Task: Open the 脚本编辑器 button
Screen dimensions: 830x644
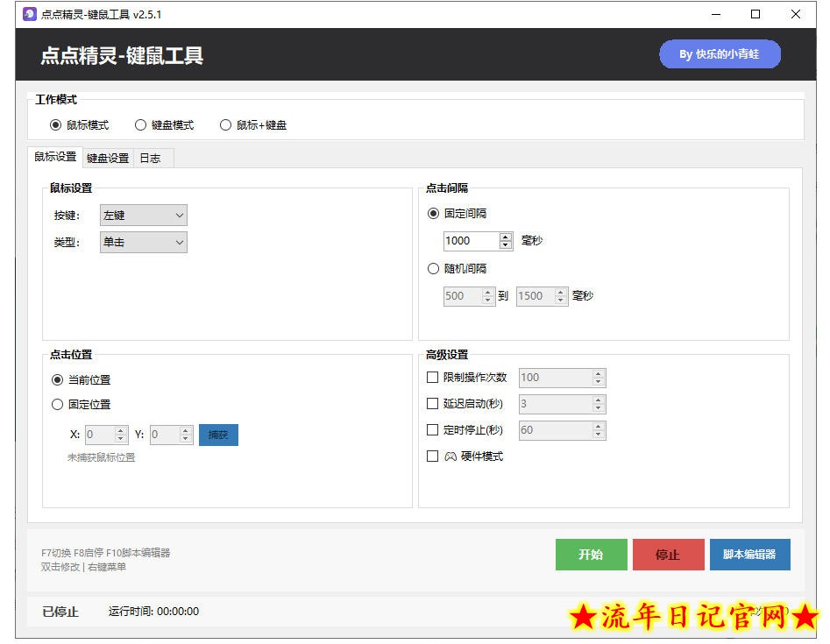Action: tap(749, 555)
